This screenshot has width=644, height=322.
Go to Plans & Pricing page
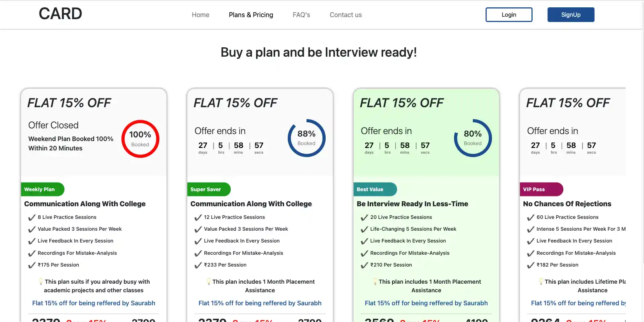point(251,15)
